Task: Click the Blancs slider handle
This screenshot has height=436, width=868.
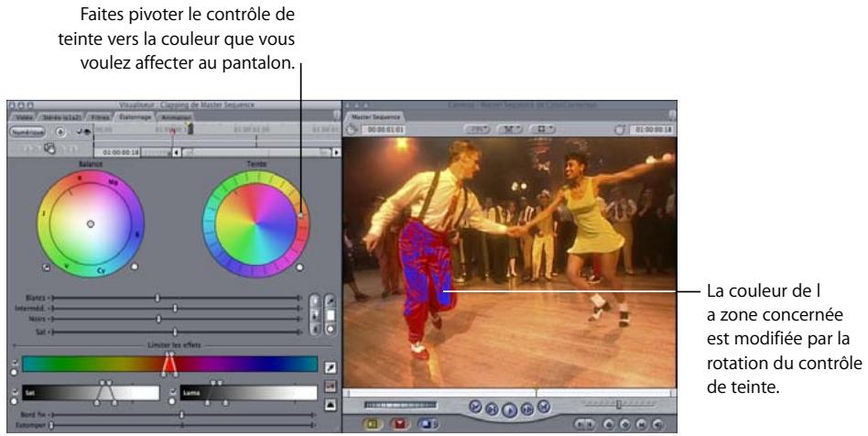Action: pyautogui.click(x=157, y=298)
